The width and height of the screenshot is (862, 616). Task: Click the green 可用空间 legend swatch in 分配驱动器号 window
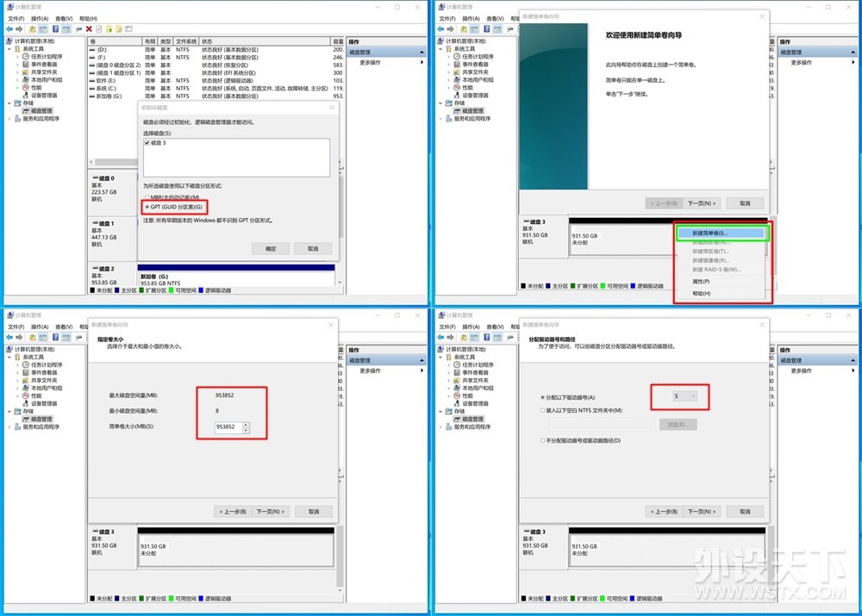(603, 599)
